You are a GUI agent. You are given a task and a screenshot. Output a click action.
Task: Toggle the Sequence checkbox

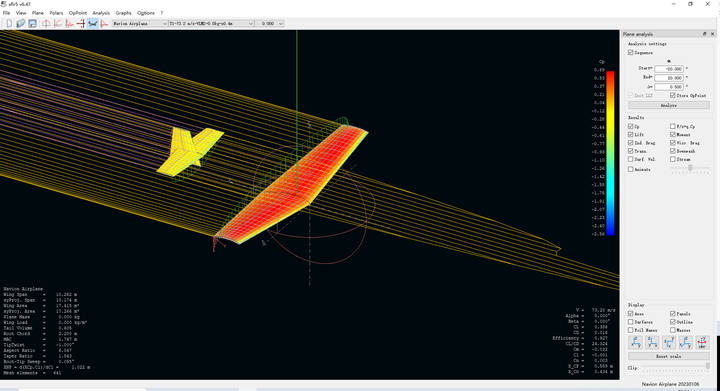click(x=631, y=53)
